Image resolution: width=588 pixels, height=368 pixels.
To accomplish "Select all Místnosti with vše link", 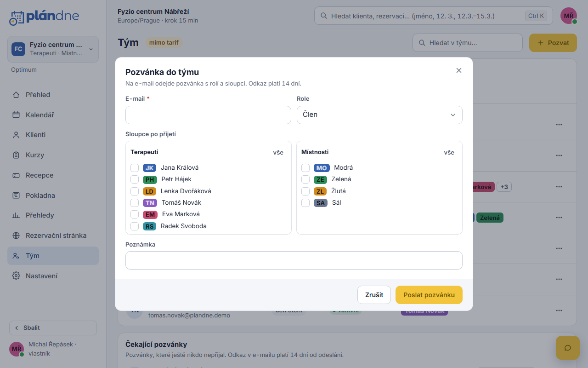I will pyautogui.click(x=449, y=152).
